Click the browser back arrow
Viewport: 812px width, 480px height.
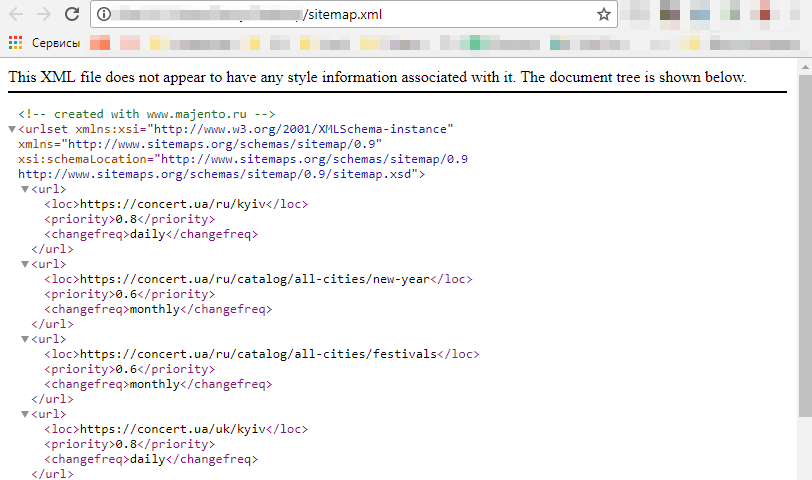(16, 15)
